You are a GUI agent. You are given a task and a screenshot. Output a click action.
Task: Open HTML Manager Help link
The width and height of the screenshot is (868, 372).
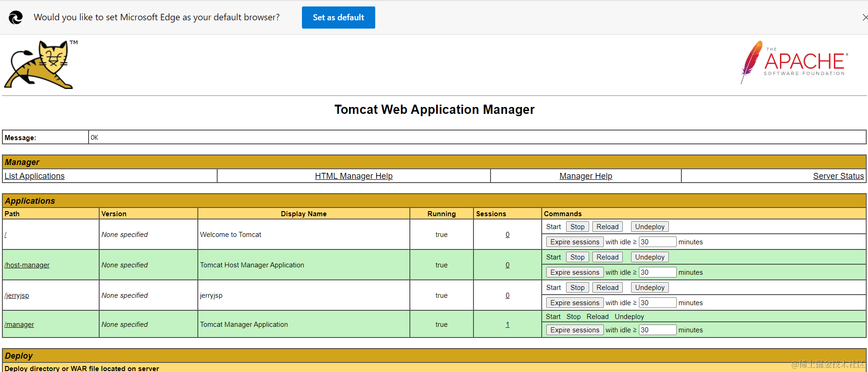click(354, 176)
